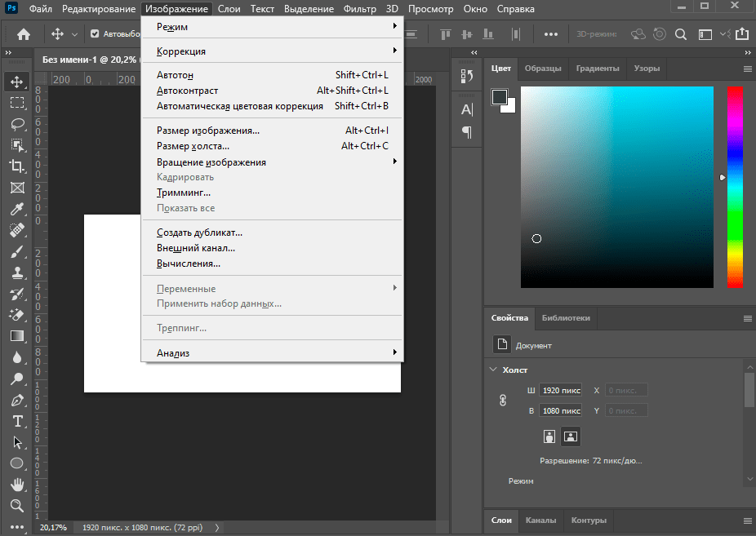Image resolution: width=756 pixels, height=536 pixels.
Task: Pick the Eyedropper tool
Action: coord(17,209)
